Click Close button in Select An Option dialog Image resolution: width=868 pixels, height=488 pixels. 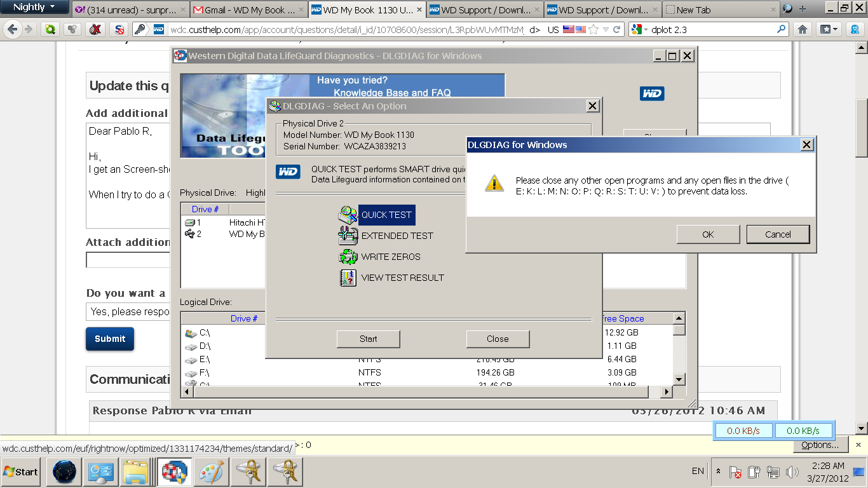coord(498,339)
